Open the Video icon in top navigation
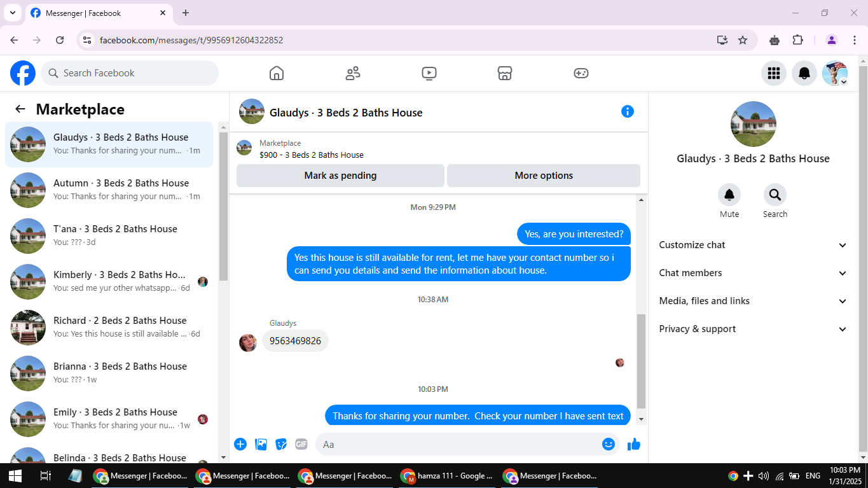 tap(429, 73)
